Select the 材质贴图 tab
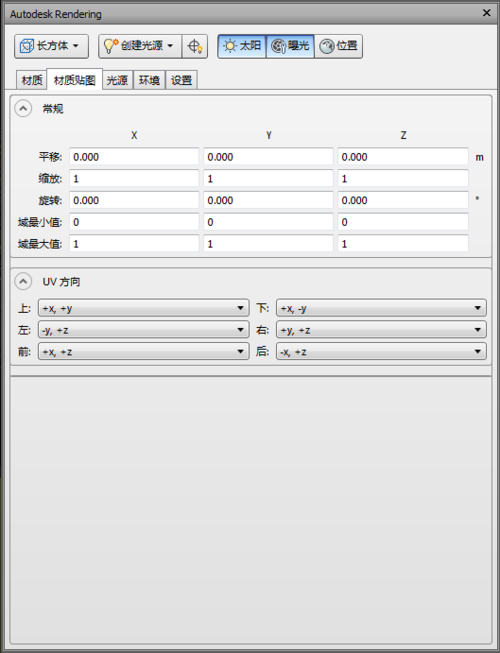The image size is (500, 653). [x=75, y=80]
